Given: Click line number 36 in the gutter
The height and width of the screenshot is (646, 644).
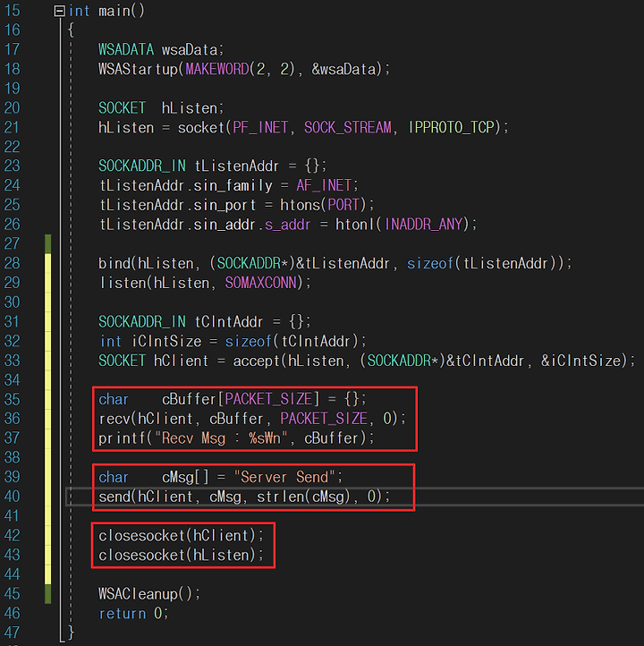Looking at the screenshot, I should coord(12,419).
